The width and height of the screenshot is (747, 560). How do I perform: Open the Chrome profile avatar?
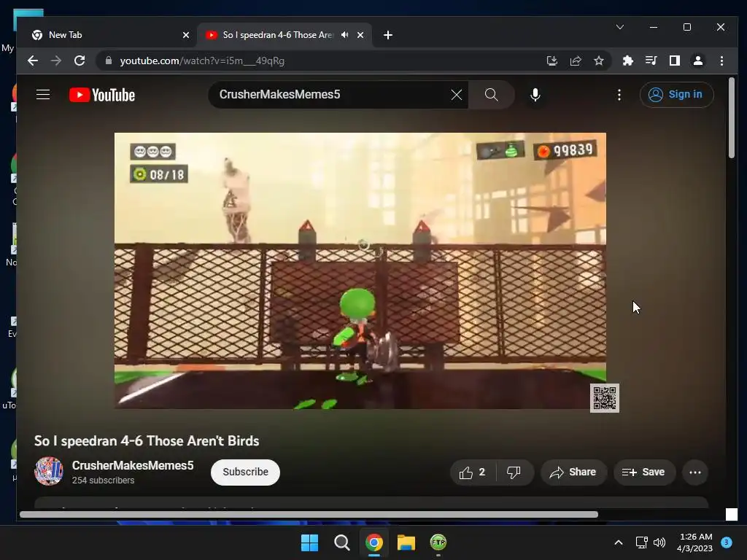[x=698, y=61]
